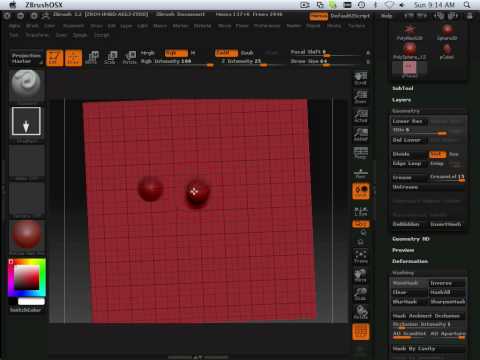Click the Rotate icon on right shelf

pos(361,313)
